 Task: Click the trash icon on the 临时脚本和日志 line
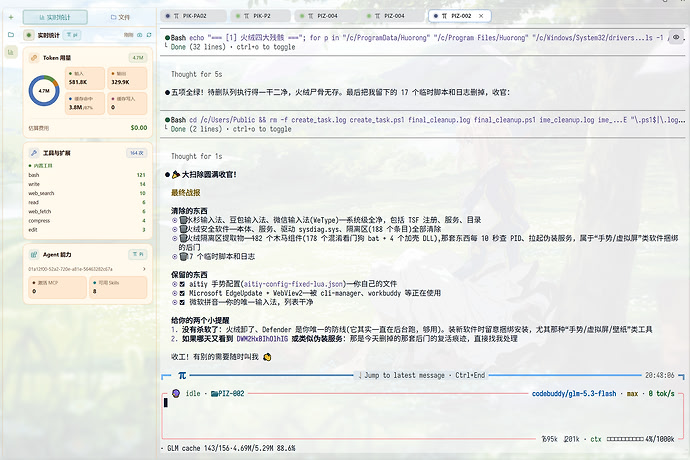[183, 256]
